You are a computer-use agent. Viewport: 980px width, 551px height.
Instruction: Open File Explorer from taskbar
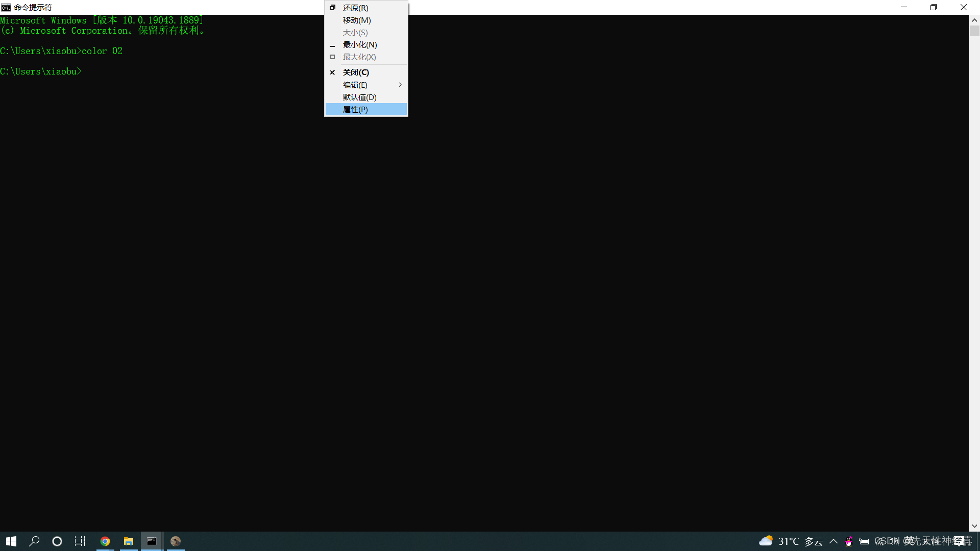click(129, 541)
